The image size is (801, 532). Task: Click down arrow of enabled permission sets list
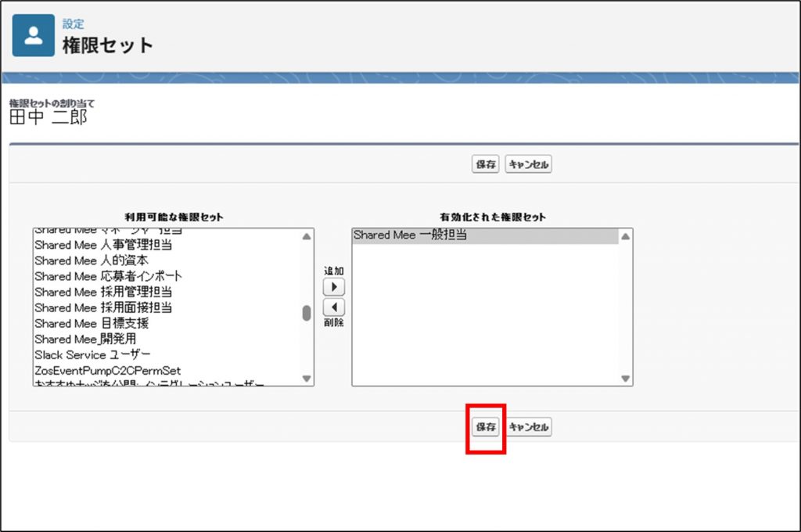[625, 378]
